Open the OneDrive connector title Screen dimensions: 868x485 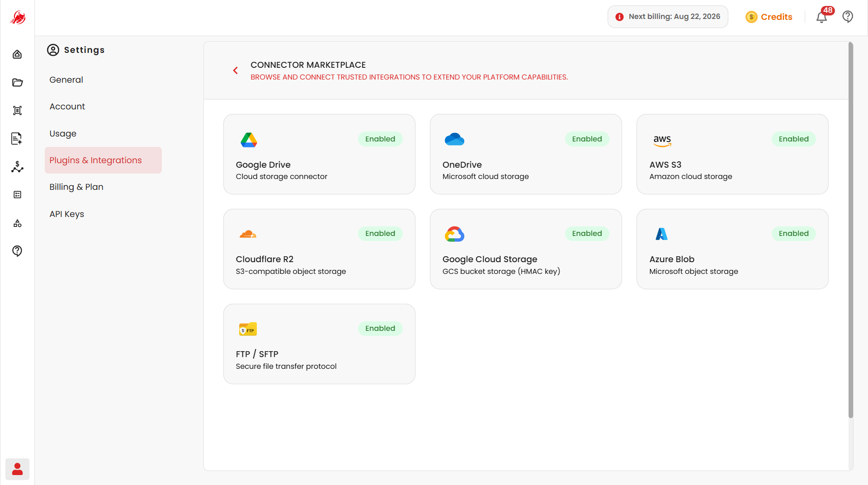point(462,165)
